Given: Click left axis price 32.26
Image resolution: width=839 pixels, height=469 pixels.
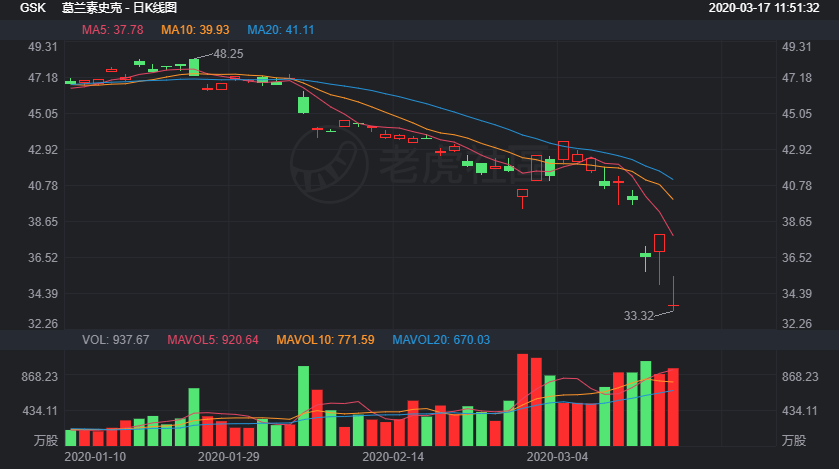Looking at the screenshot, I should coord(43,324).
